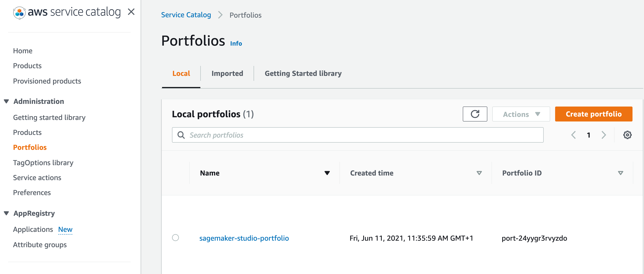
Task: Go to previous page of portfolios
Action: tap(574, 135)
